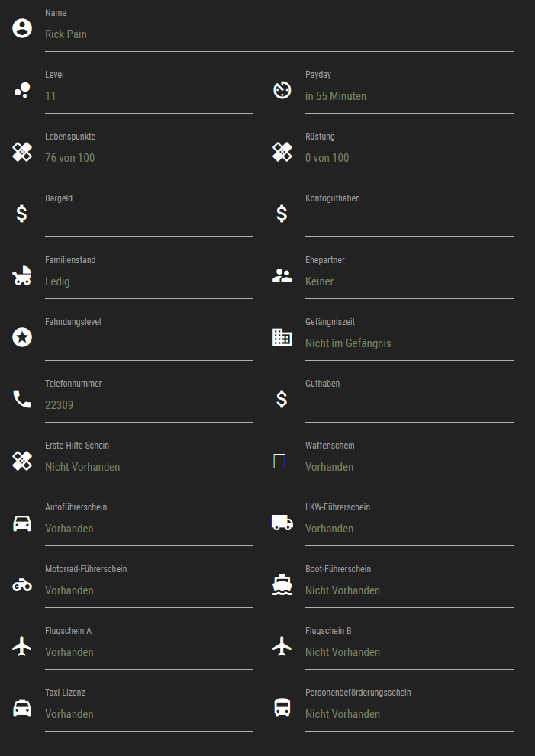Click the building icon for Gefängniszeit
The width and height of the screenshot is (535, 756).
282,337
